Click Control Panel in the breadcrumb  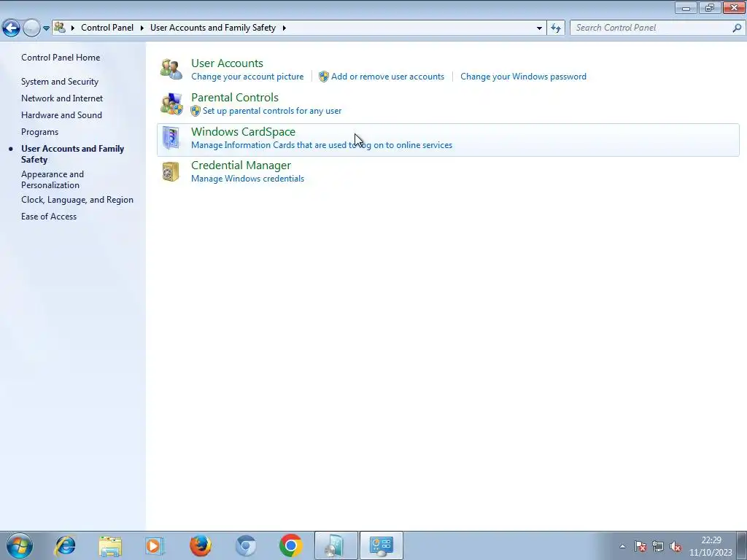(x=107, y=28)
